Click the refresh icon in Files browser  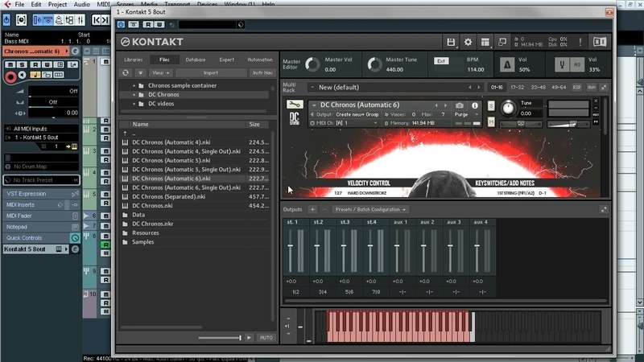click(x=126, y=72)
